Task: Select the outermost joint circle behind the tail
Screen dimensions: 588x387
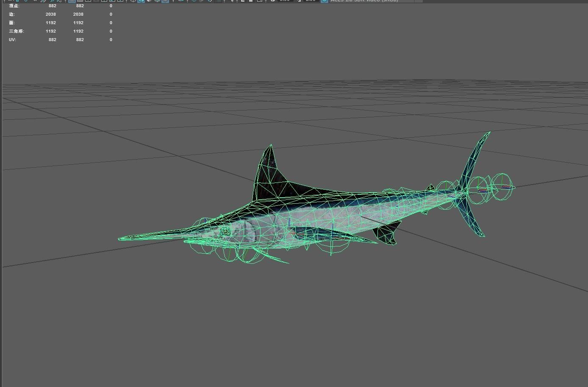Action: coord(503,187)
